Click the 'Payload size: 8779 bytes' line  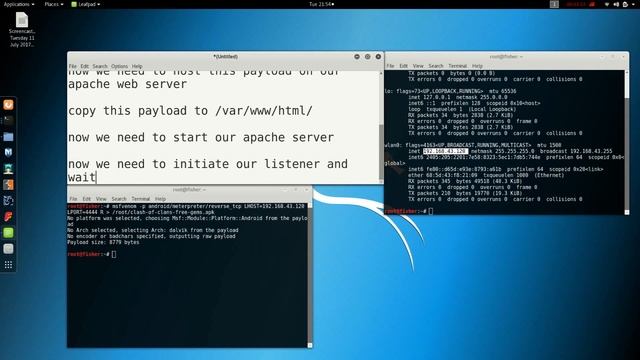tap(103, 242)
